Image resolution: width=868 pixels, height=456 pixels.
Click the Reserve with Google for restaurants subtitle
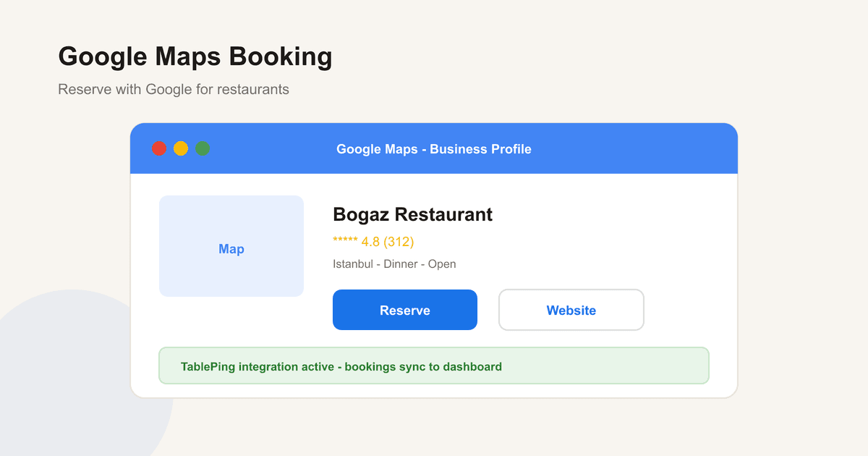point(174,90)
